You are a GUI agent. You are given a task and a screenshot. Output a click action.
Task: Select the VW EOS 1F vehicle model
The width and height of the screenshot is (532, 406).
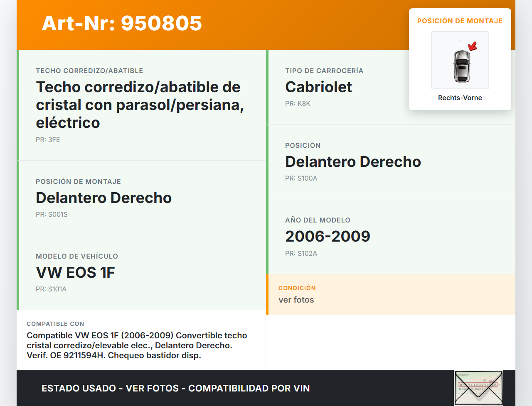pos(75,272)
